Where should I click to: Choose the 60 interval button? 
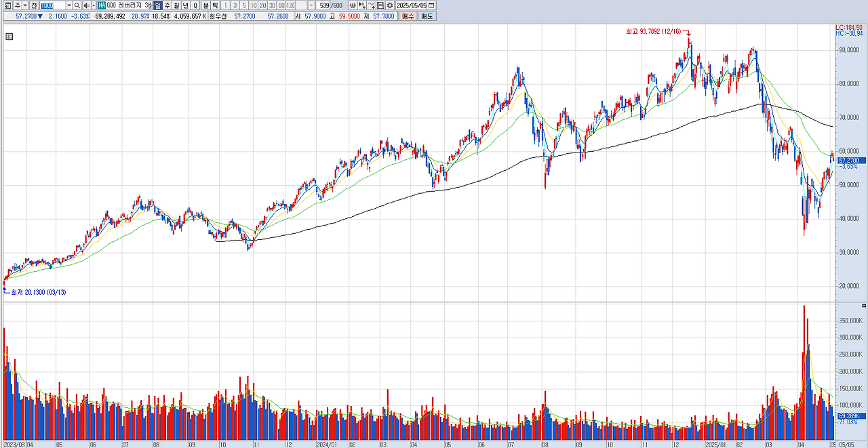pos(281,5)
